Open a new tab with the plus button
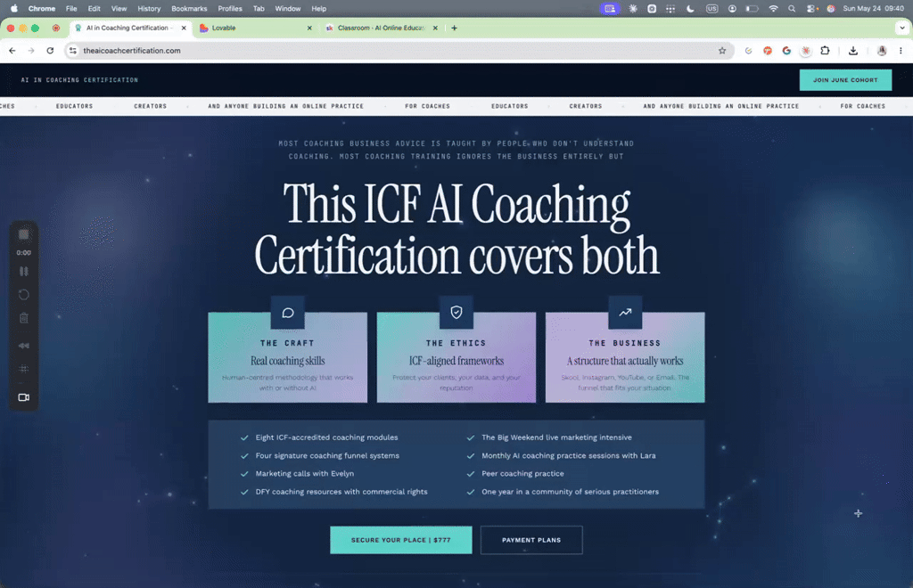The width and height of the screenshot is (913, 588). pyautogui.click(x=454, y=28)
